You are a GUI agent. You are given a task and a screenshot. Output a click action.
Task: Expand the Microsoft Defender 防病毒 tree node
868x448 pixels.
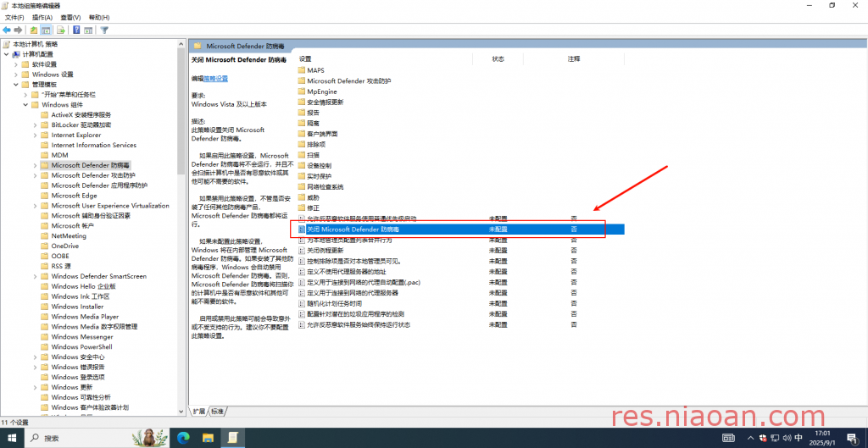pos(36,165)
